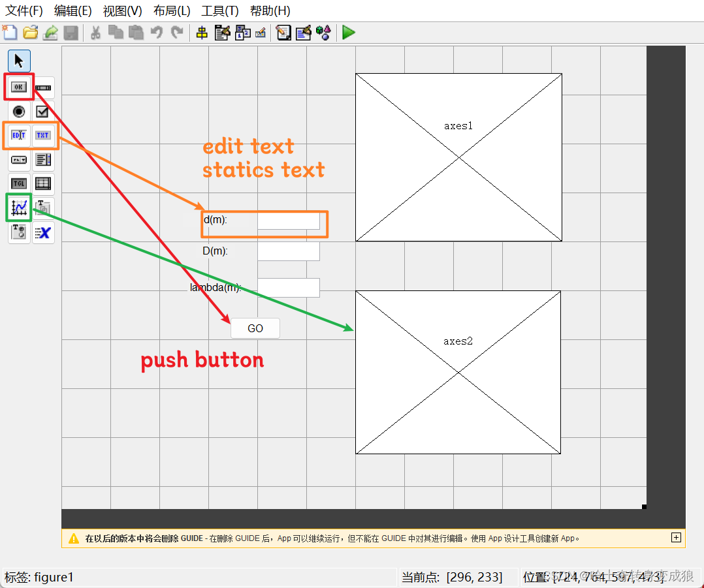The height and width of the screenshot is (588, 704).
Task: Open the Tab Order Editor icon
Action: pos(243,33)
